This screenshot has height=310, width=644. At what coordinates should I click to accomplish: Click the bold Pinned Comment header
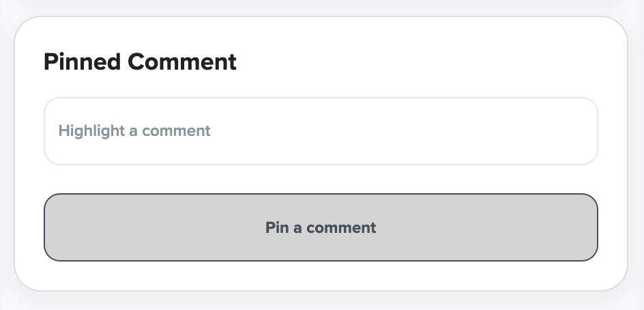(x=140, y=62)
